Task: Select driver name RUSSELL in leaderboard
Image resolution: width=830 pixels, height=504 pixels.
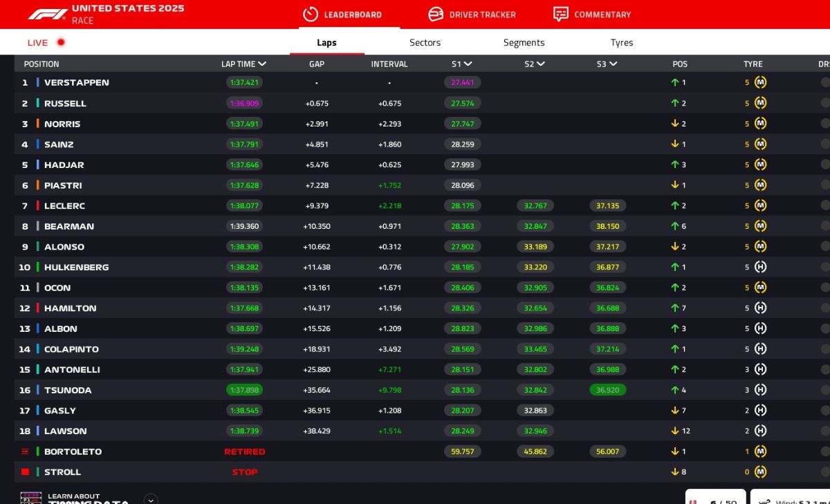Action: point(65,104)
